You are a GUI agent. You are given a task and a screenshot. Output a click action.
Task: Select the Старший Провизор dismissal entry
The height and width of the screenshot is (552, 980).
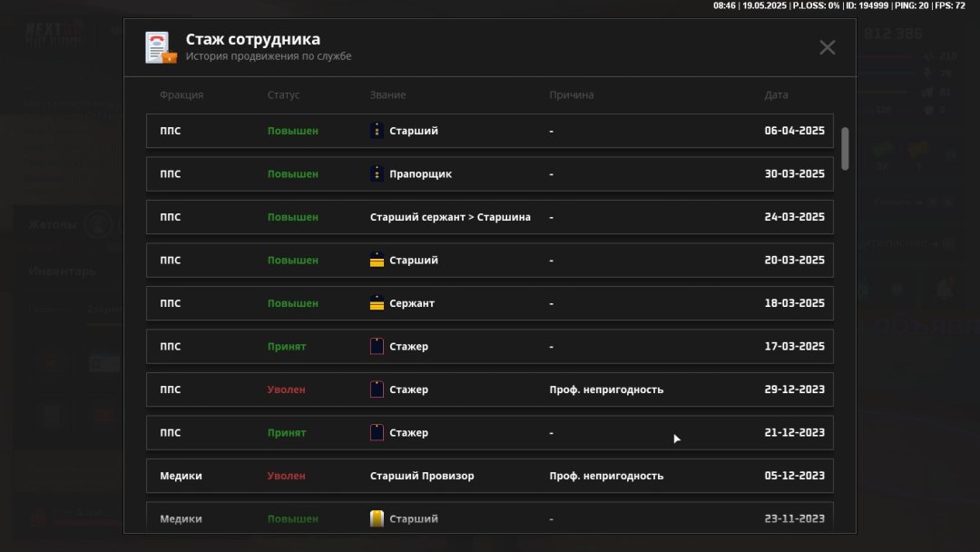(x=422, y=476)
